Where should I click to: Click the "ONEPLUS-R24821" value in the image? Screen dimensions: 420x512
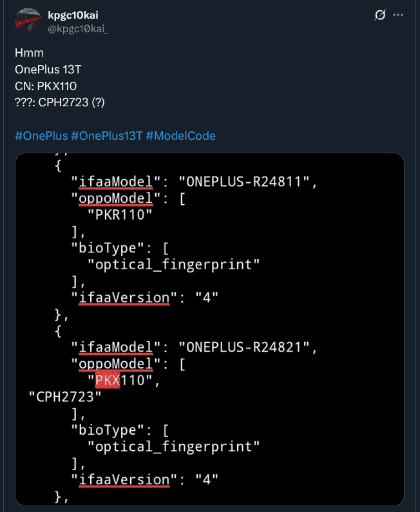[x=247, y=348]
